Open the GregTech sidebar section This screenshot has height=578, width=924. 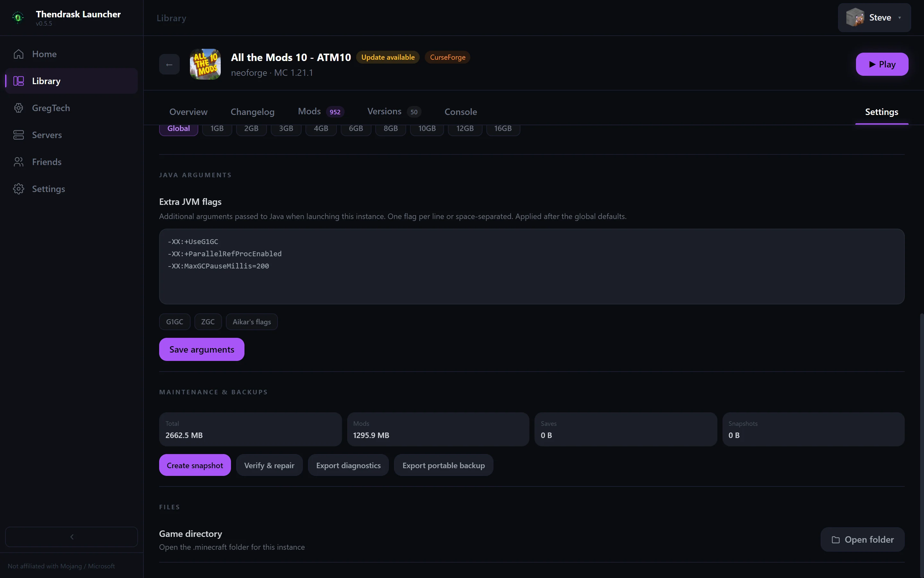72,108
